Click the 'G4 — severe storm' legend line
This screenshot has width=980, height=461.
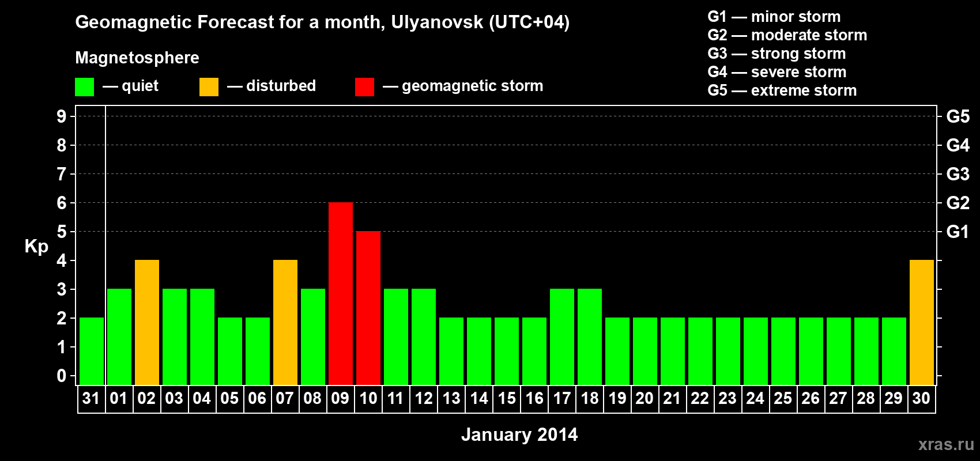tap(777, 72)
